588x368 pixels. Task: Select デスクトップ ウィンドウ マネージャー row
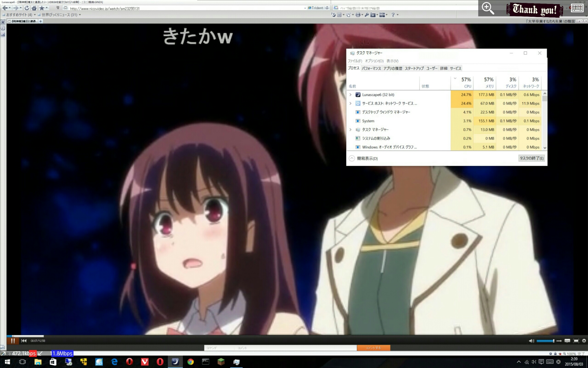click(444, 112)
